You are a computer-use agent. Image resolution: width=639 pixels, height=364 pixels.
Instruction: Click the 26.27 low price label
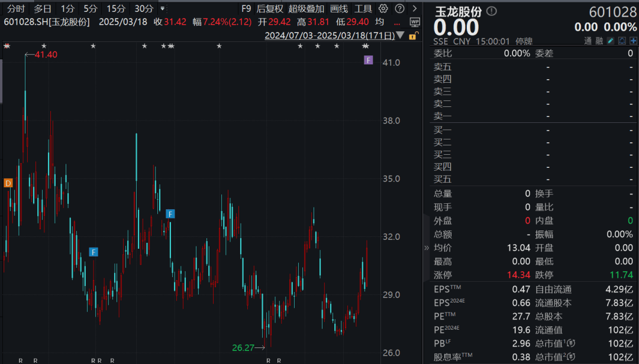tap(243, 347)
